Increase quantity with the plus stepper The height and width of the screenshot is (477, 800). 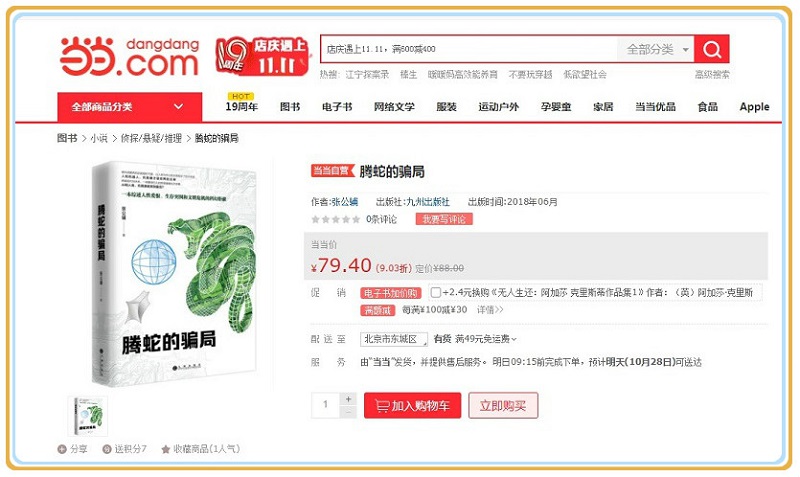pos(348,399)
